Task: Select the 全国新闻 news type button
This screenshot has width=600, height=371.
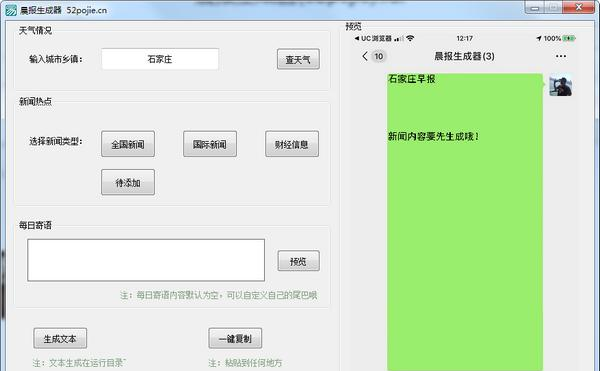Action: 128,144
